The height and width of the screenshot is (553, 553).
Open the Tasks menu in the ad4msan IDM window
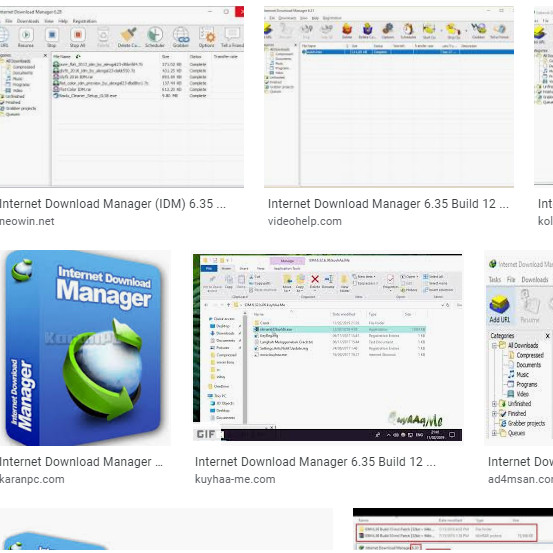point(495,280)
